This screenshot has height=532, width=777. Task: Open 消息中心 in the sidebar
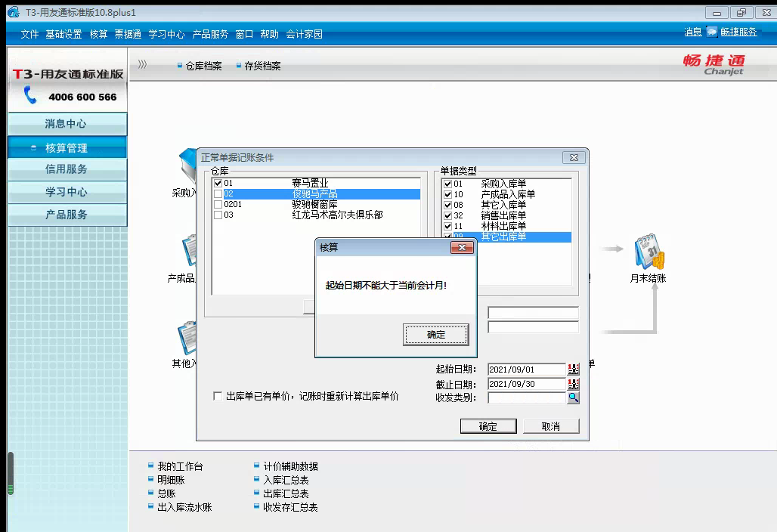[67, 124]
